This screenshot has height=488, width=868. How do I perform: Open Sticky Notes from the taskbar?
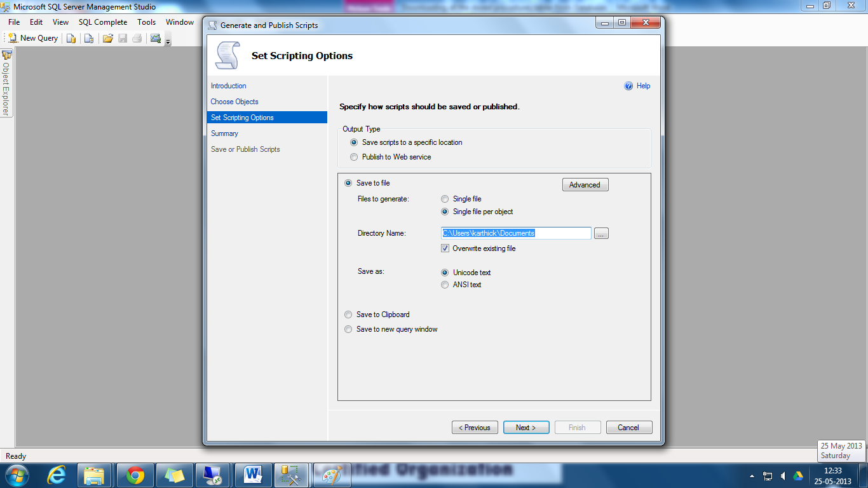tap(174, 475)
